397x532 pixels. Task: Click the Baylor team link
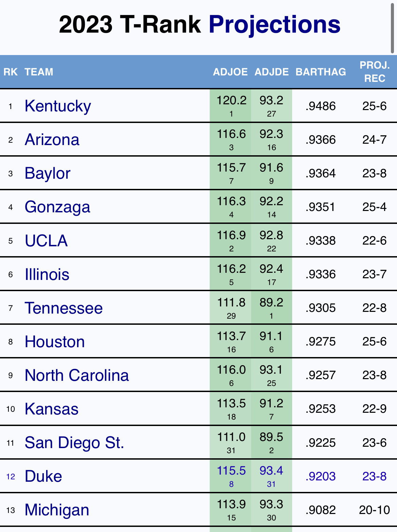48,173
